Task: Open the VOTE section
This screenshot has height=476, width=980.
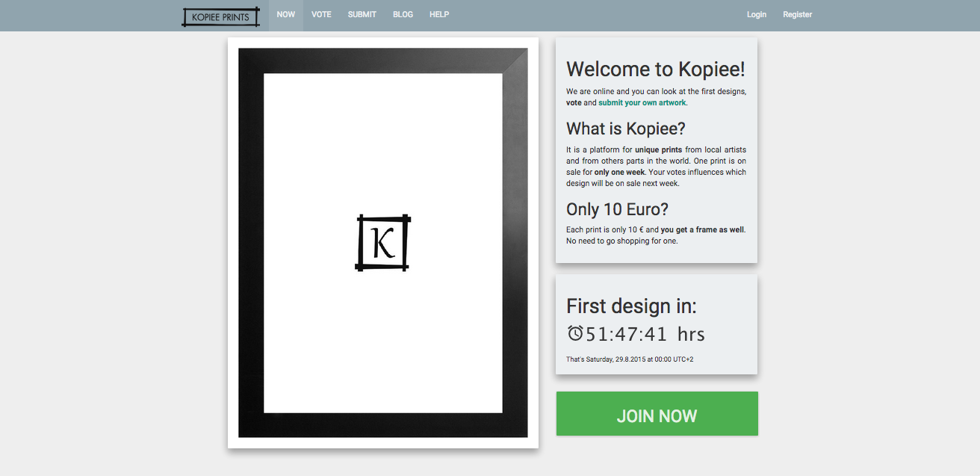Action: click(321, 14)
